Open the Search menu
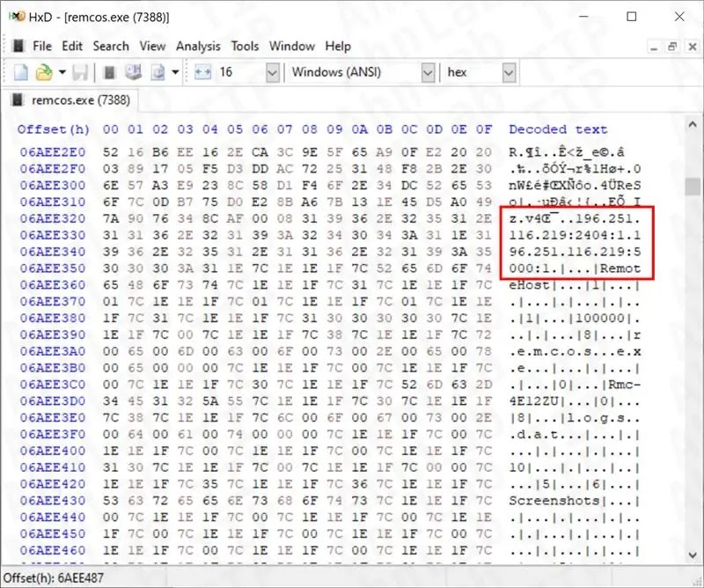 coord(111,47)
